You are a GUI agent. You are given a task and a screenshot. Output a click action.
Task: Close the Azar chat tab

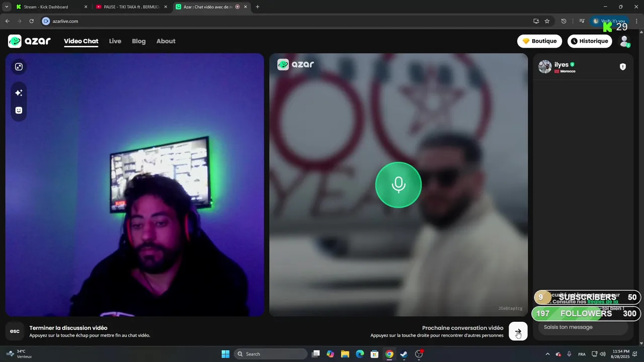pos(245,7)
